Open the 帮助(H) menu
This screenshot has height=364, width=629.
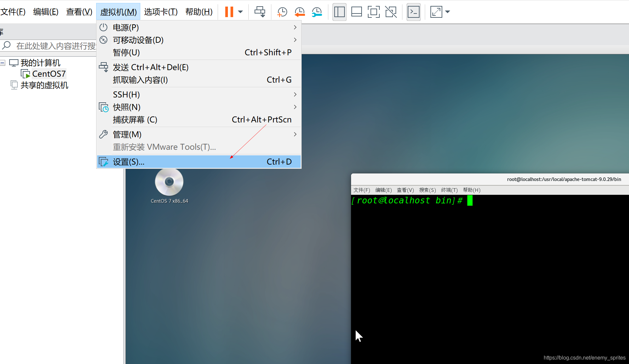pyautogui.click(x=199, y=12)
